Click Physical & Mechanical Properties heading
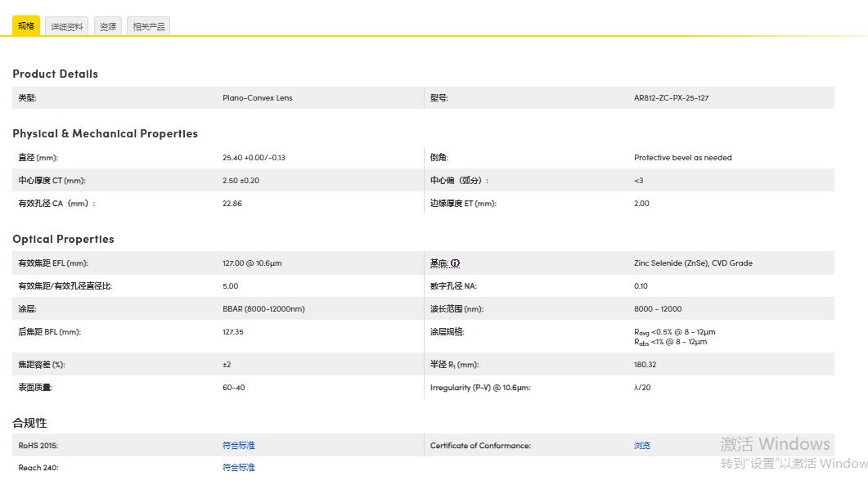The image size is (868, 485). (105, 133)
